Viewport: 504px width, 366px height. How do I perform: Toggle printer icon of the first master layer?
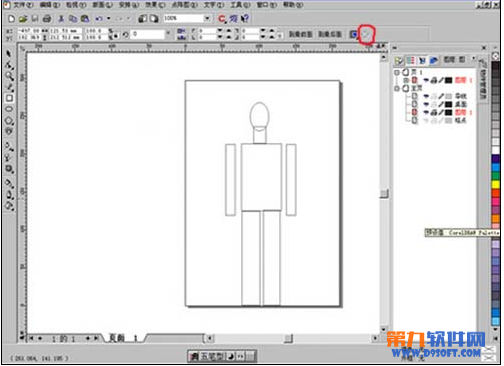[x=434, y=96]
